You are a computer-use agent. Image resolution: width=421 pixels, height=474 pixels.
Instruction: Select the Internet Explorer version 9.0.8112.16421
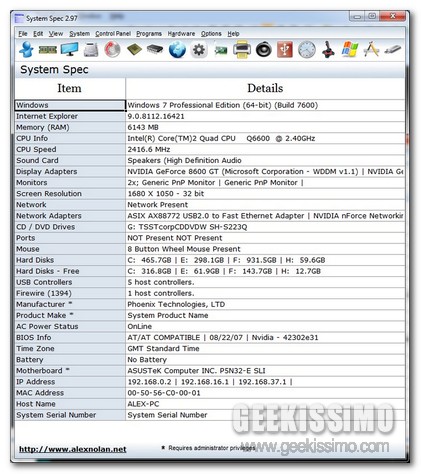[x=265, y=116]
